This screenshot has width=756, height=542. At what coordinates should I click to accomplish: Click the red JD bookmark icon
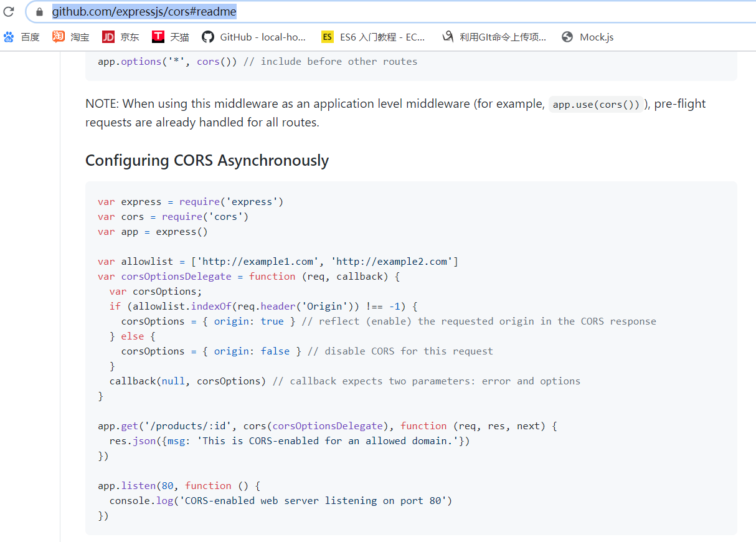(108, 37)
